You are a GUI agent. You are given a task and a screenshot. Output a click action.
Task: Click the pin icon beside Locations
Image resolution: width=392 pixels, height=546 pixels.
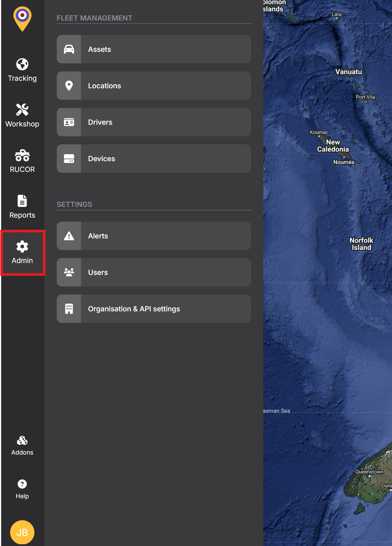[69, 86]
